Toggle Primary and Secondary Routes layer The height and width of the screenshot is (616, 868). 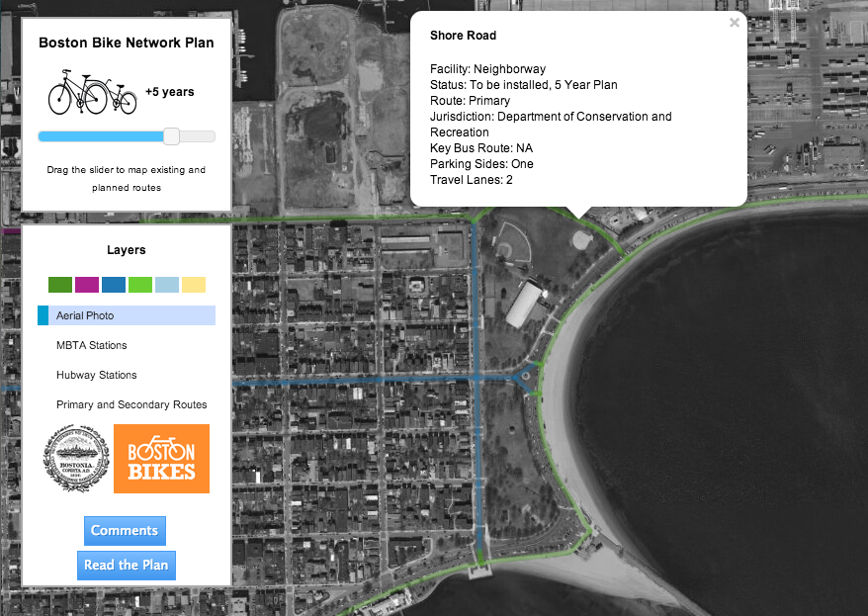(127, 404)
